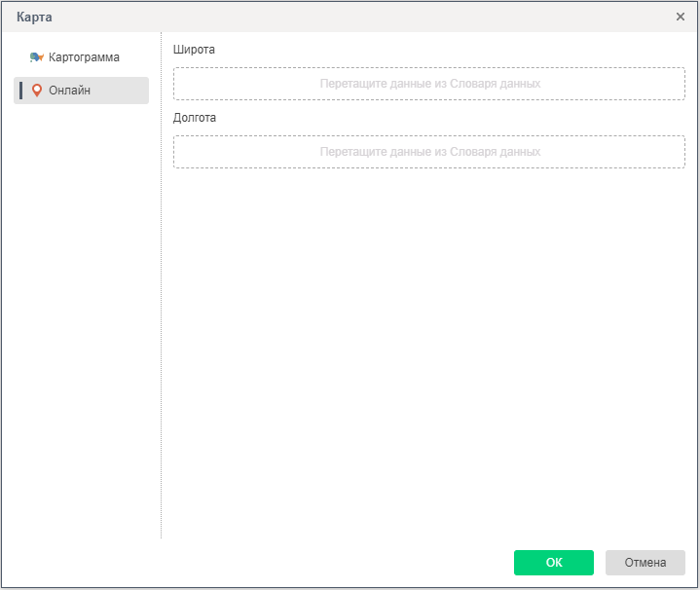
Task: Click the blank area below the Долгота field
Action: (428, 341)
